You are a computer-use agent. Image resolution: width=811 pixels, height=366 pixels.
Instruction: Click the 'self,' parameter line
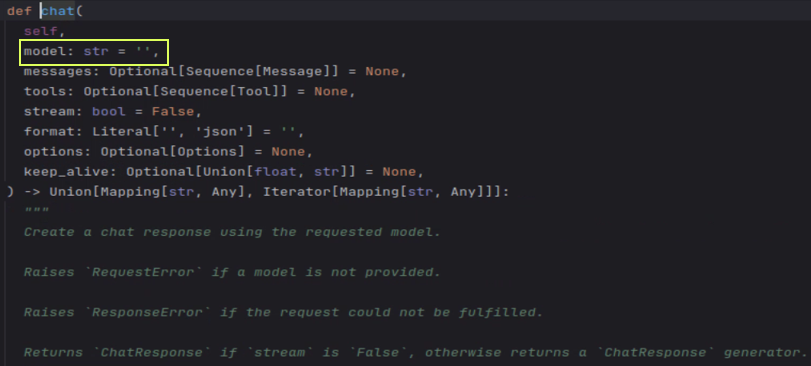click(x=45, y=32)
